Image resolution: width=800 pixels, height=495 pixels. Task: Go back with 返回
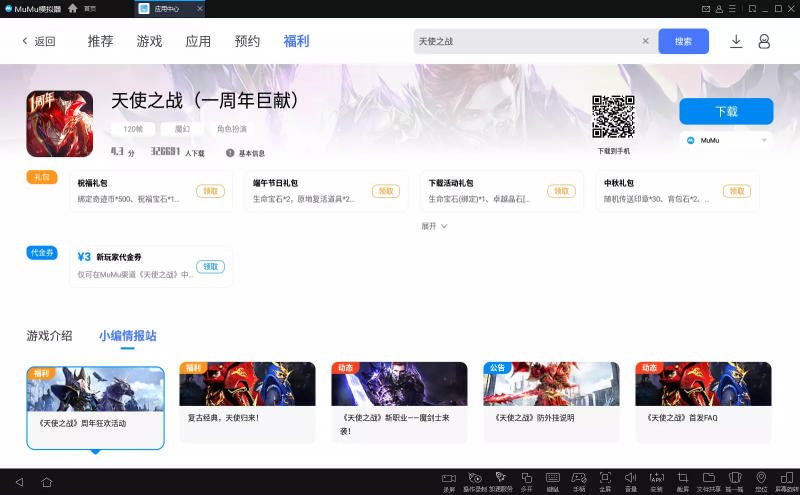pyautogui.click(x=39, y=41)
